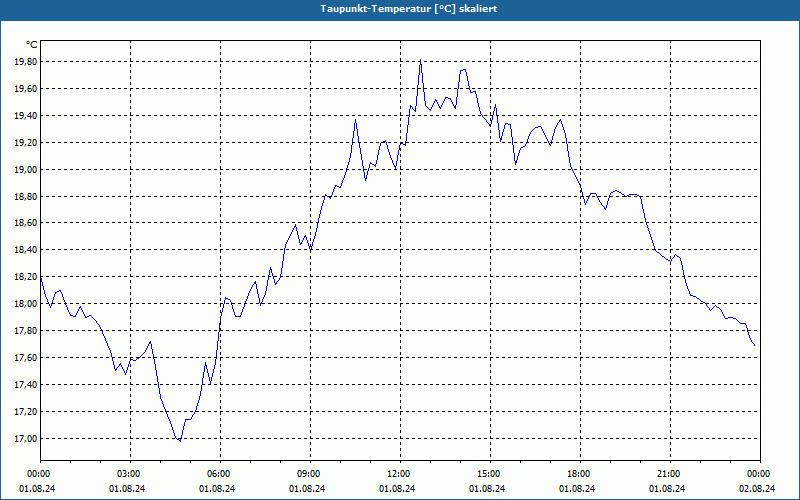
Task: Click the 09:00 x-axis time label
Action: point(308,474)
